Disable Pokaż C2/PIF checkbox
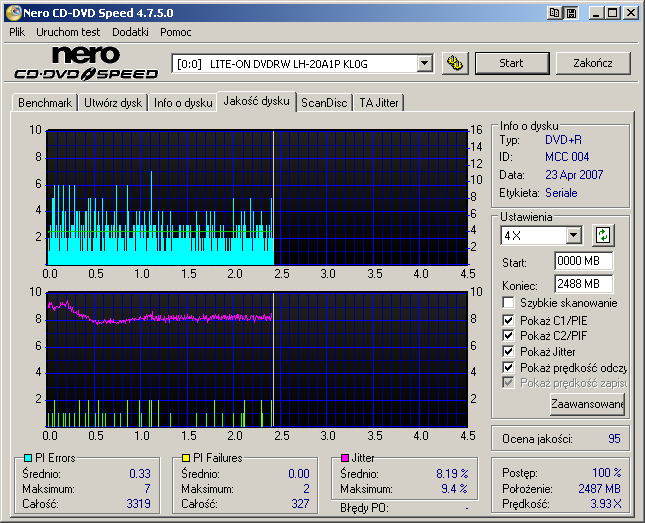 509,335
